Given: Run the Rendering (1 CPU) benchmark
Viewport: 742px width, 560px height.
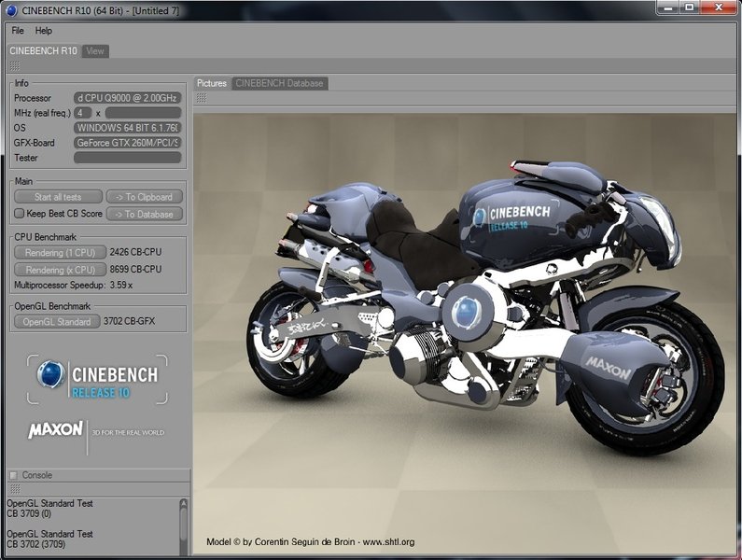Looking at the screenshot, I should (x=58, y=252).
